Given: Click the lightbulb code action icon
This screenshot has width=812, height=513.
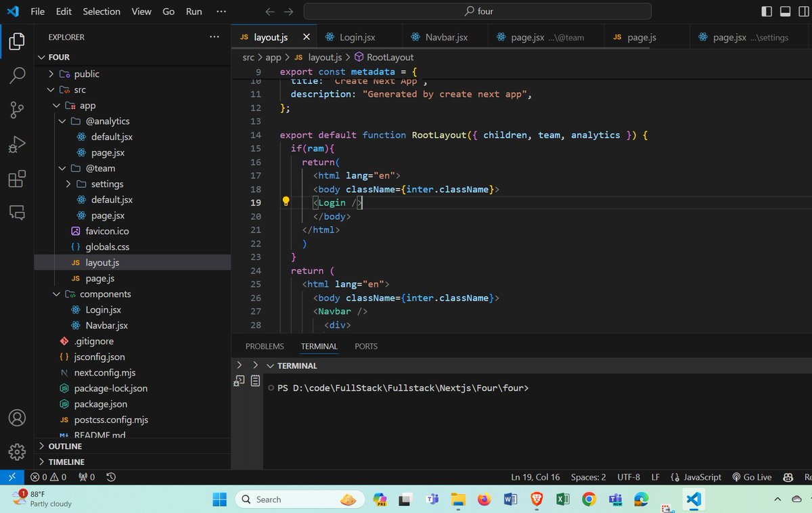Looking at the screenshot, I should [x=286, y=202].
